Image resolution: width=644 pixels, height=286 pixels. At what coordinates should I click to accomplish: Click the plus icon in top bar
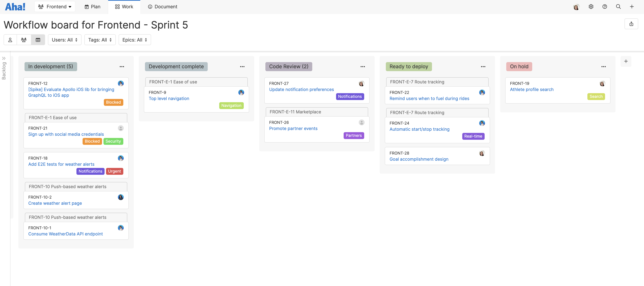coord(632,7)
